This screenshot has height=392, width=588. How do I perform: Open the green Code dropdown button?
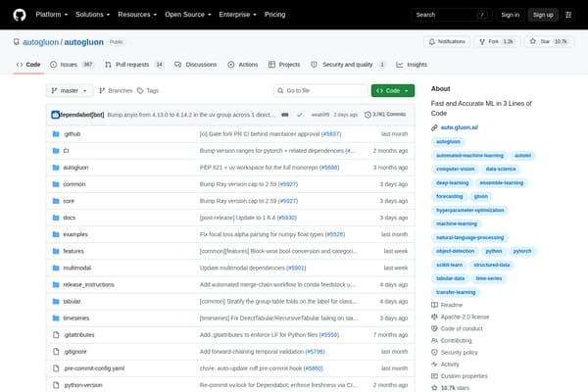tap(393, 91)
